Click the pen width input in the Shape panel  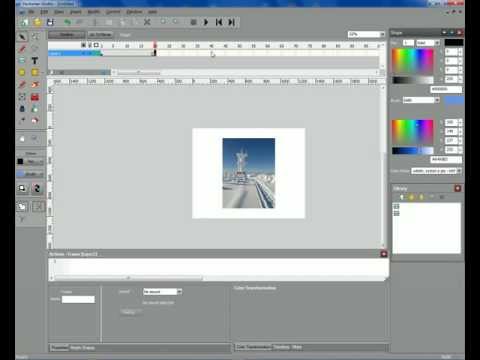tap(408, 43)
